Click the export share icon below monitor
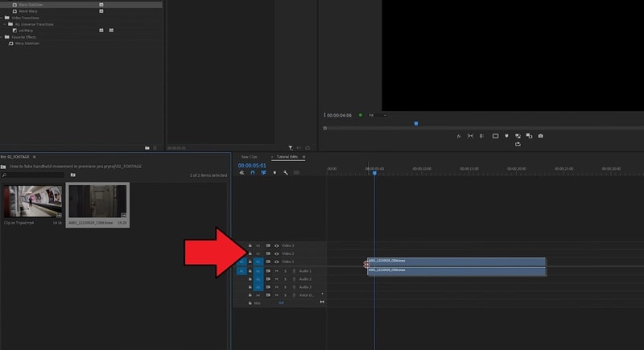This screenshot has height=350, width=644. point(518,144)
